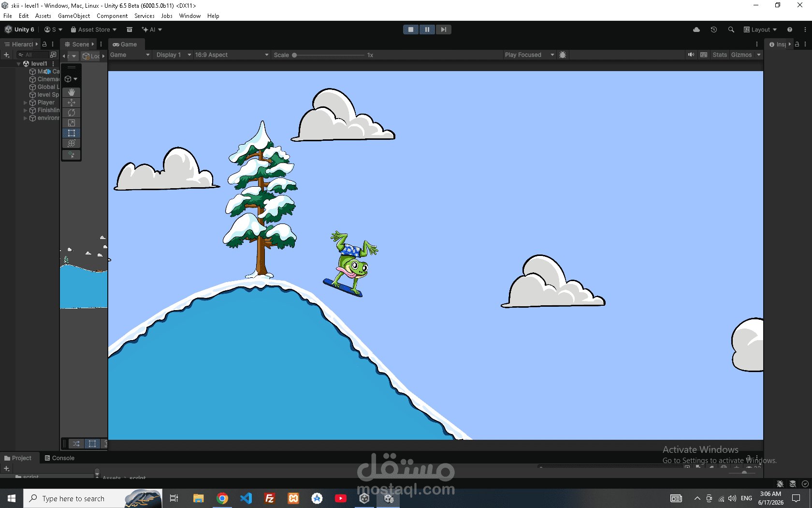Viewport: 812px width, 508px height.
Task: Toggle the Hierarchy lock icon
Action: click(x=44, y=44)
